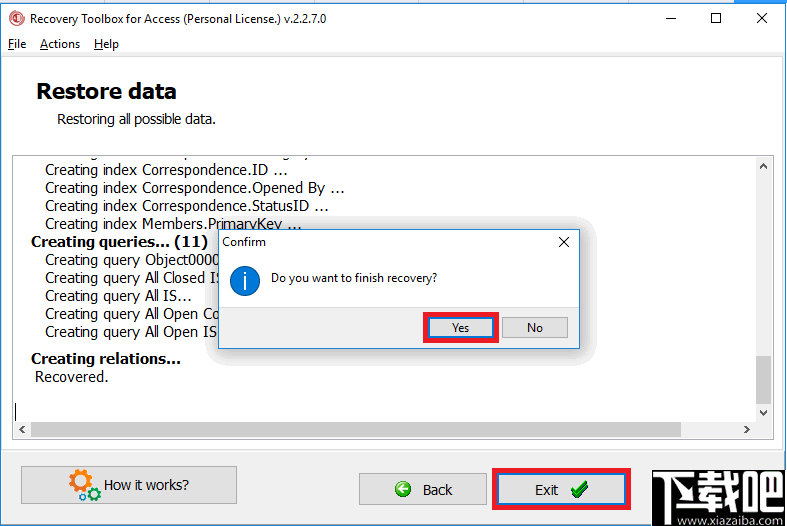The width and height of the screenshot is (787, 526).
Task: Click log line 'Creating index Correspondence.ID ...'
Action: point(166,170)
